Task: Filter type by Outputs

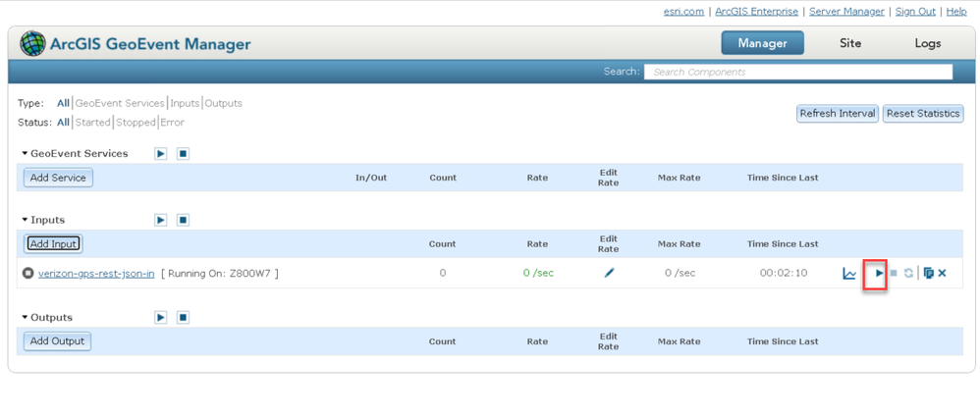Action: point(224,104)
